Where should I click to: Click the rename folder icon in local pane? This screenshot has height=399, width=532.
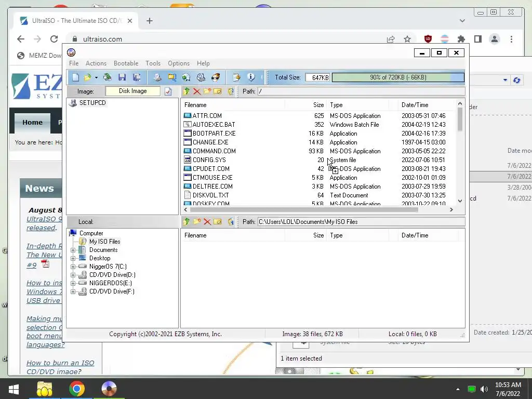pos(218,222)
